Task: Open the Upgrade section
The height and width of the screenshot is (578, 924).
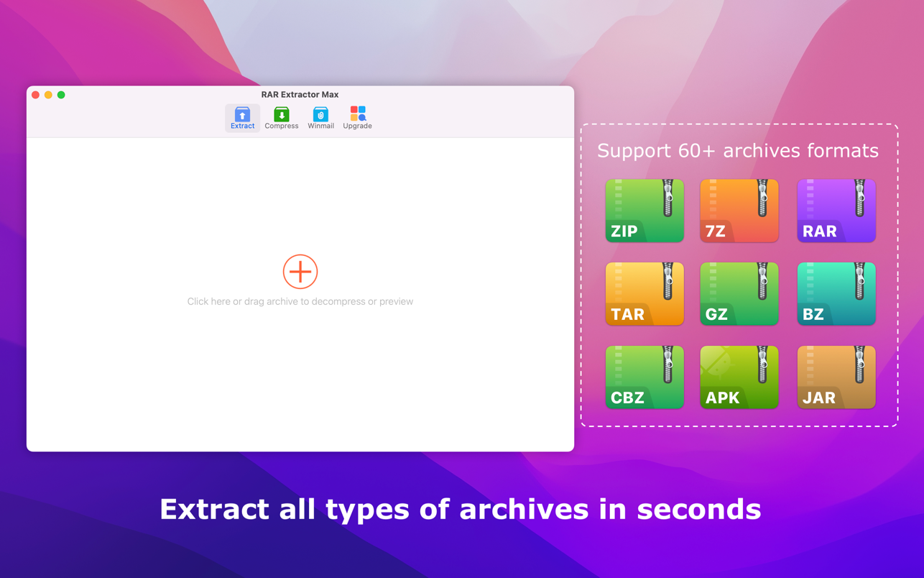Action: click(357, 118)
